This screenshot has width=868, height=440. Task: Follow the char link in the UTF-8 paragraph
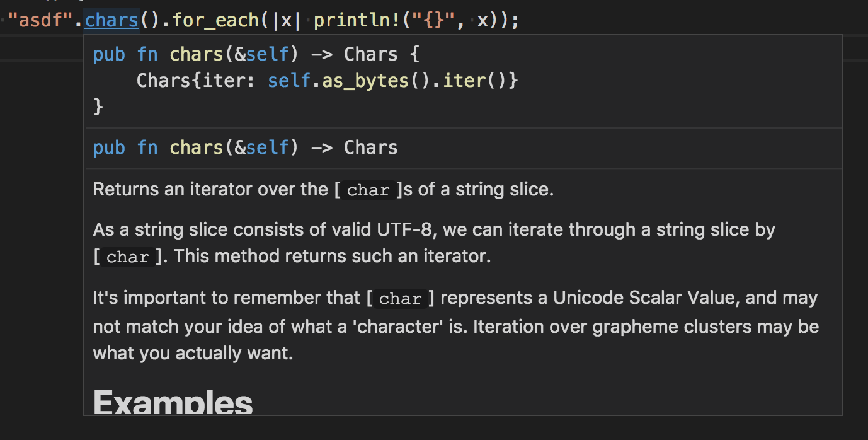127,257
